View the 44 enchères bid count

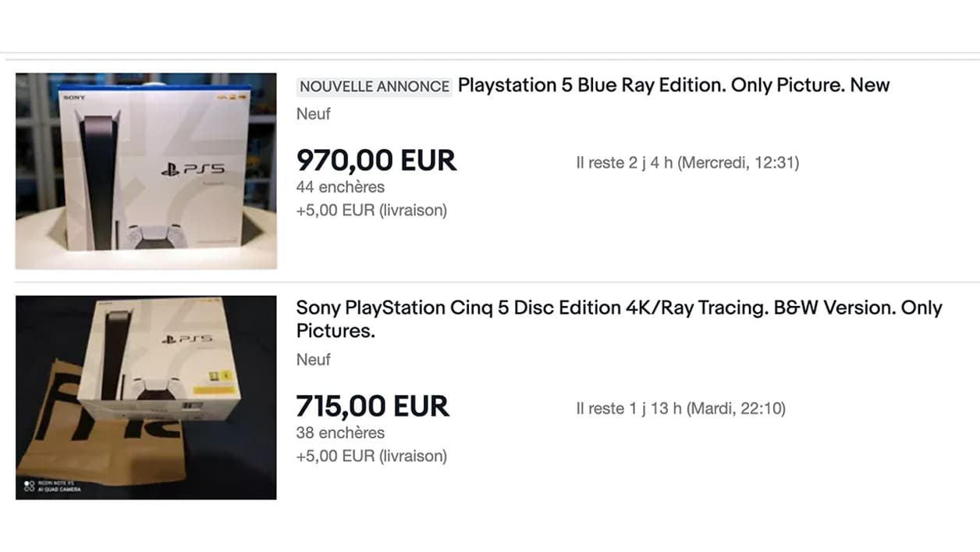click(x=340, y=187)
